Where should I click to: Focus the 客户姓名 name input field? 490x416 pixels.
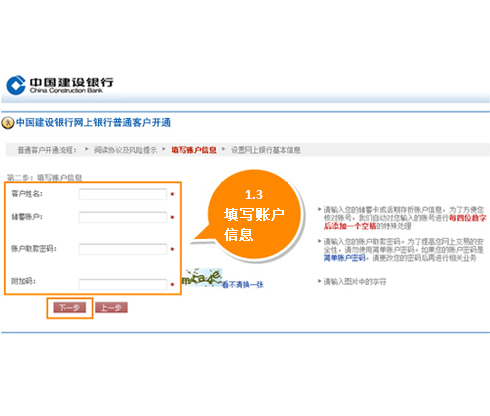click(x=123, y=194)
